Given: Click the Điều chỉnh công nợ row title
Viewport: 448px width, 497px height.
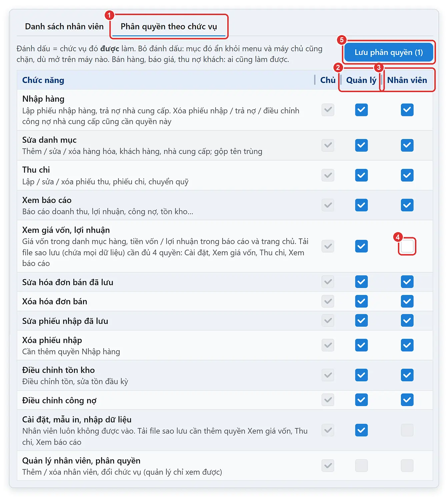Looking at the screenshot, I should 59,400.
